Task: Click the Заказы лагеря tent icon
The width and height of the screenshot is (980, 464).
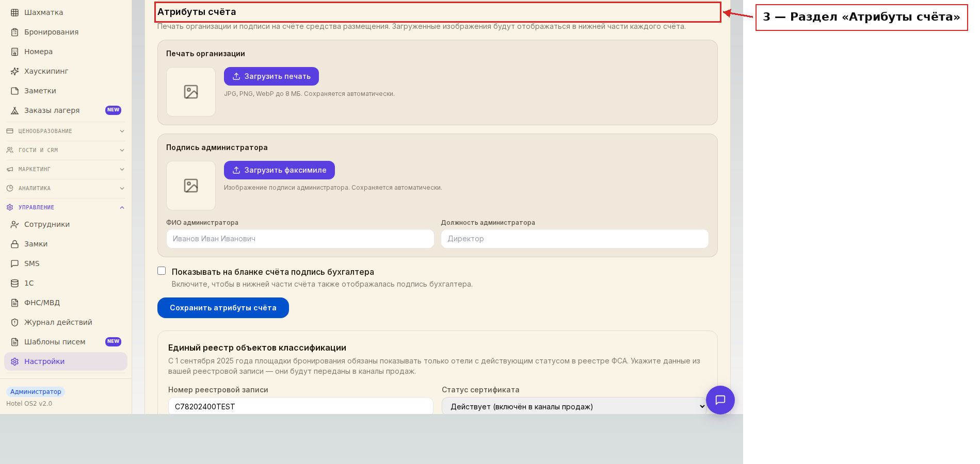Action: coord(14,110)
